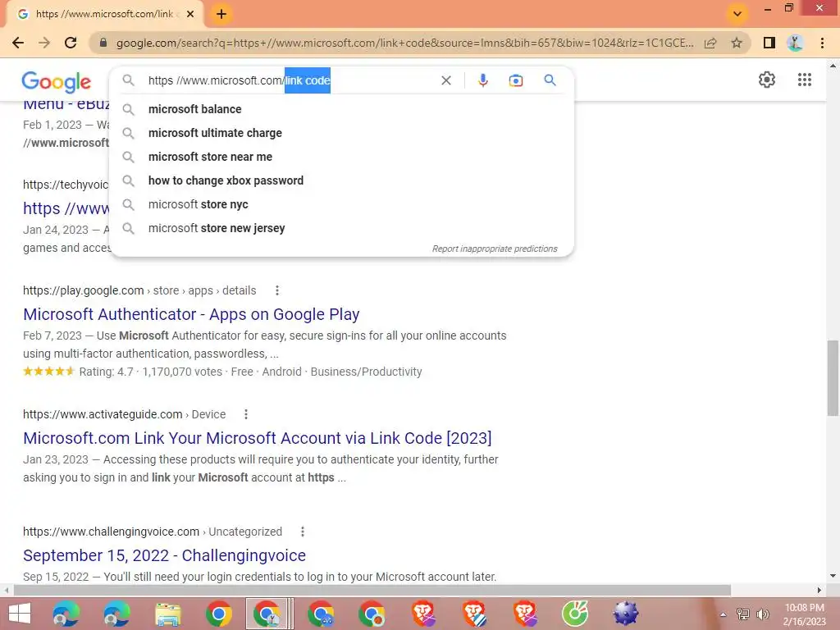Click the address bar URL
Viewport: 840px width, 630px height.
click(x=404, y=43)
